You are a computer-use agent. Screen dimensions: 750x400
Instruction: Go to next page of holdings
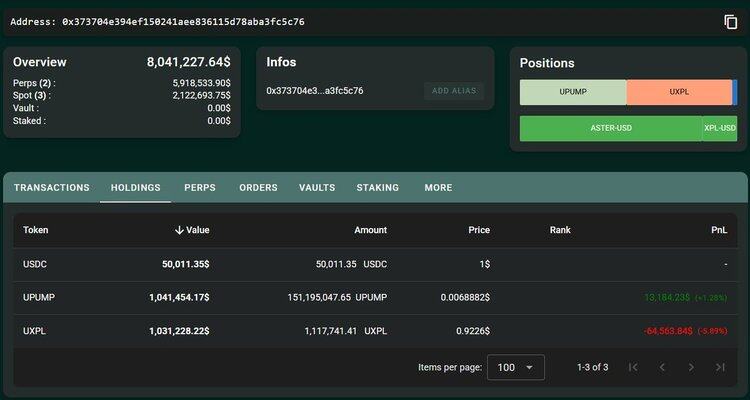click(691, 367)
